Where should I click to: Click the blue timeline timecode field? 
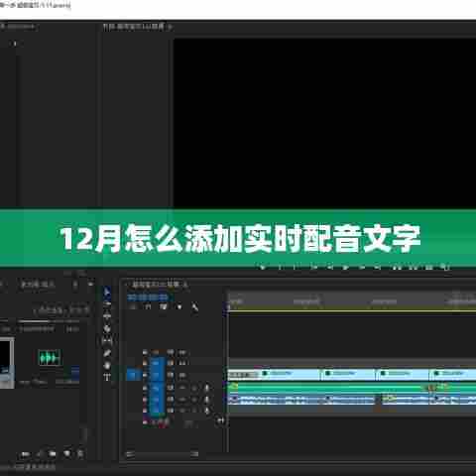coord(148,297)
